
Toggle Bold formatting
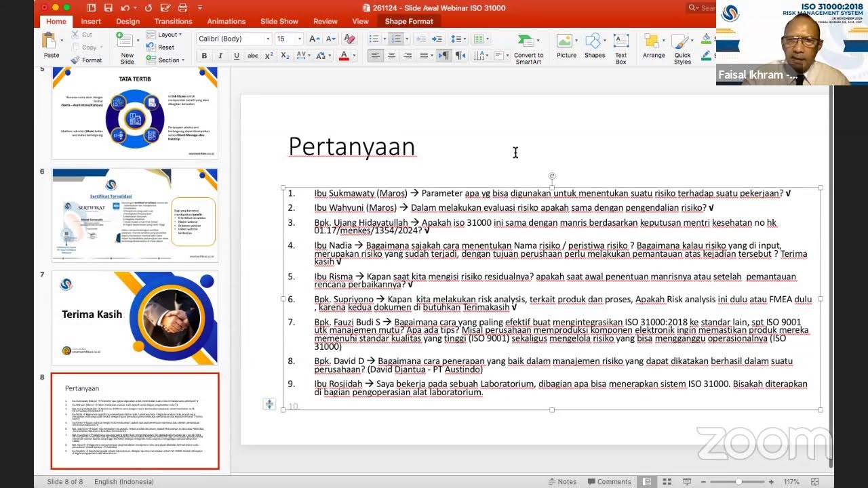[204, 56]
